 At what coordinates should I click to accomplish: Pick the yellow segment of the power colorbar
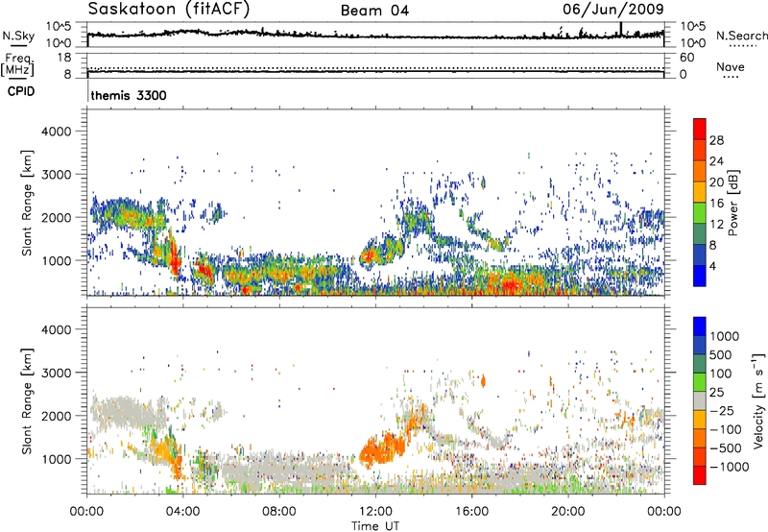coord(700,191)
